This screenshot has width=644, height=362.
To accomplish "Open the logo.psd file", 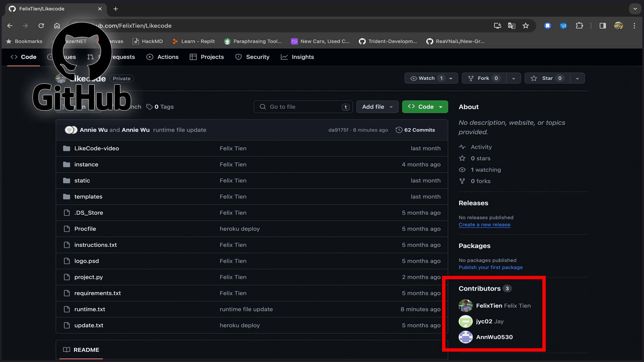I will [87, 261].
